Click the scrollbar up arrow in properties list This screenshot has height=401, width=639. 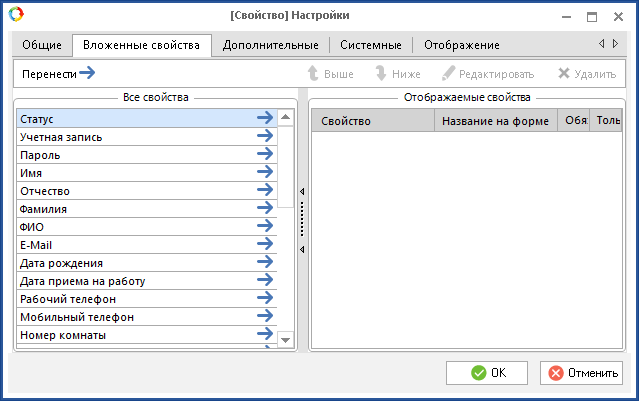tap(285, 117)
